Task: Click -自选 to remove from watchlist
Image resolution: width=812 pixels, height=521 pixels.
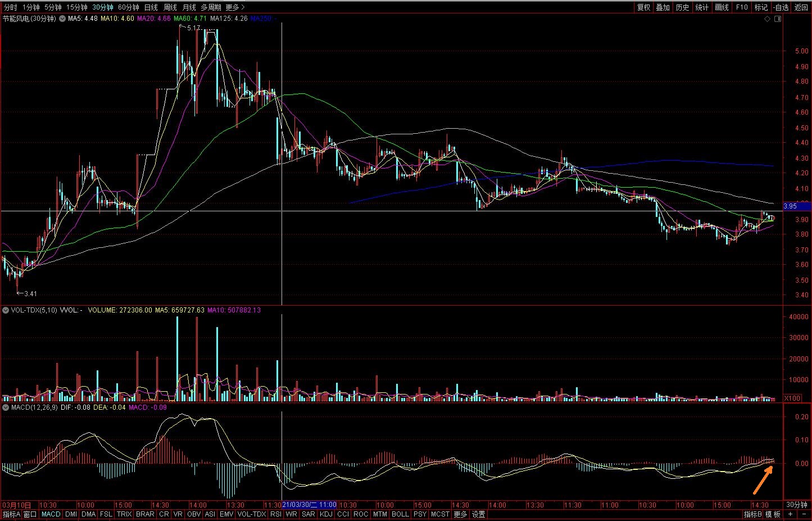Action: click(x=781, y=7)
